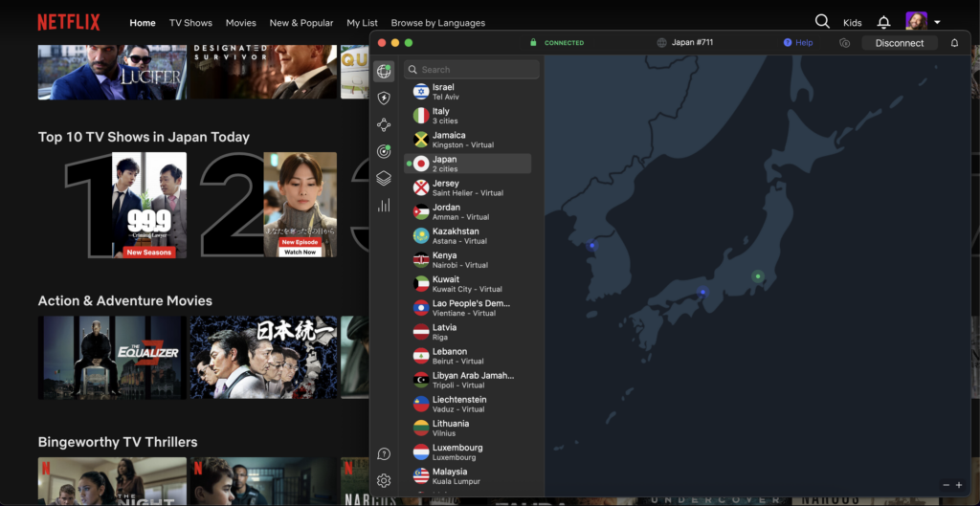Click the pause connection icon beside Disconnect
Viewport: 980px width, 506px height.
(x=844, y=43)
